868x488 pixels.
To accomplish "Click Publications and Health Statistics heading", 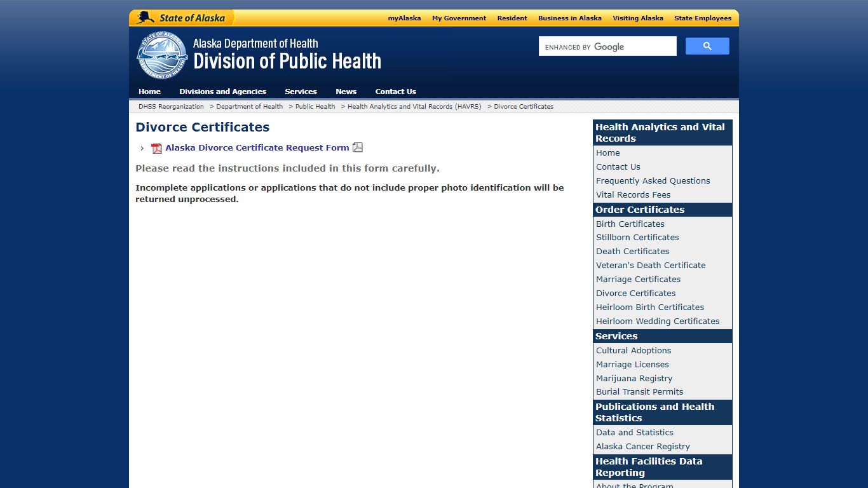I will pyautogui.click(x=662, y=412).
